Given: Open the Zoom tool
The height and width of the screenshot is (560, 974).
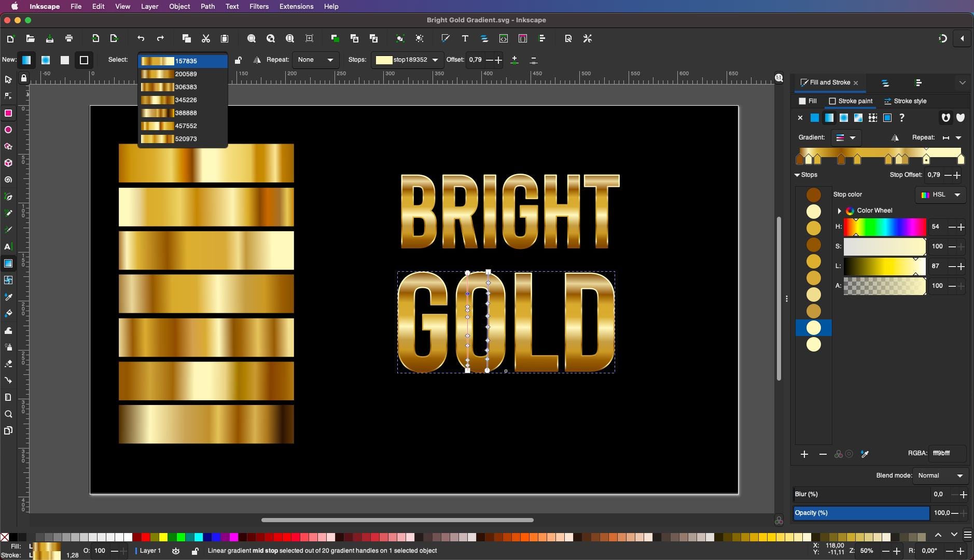Looking at the screenshot, I should click(x=8, y=414).
